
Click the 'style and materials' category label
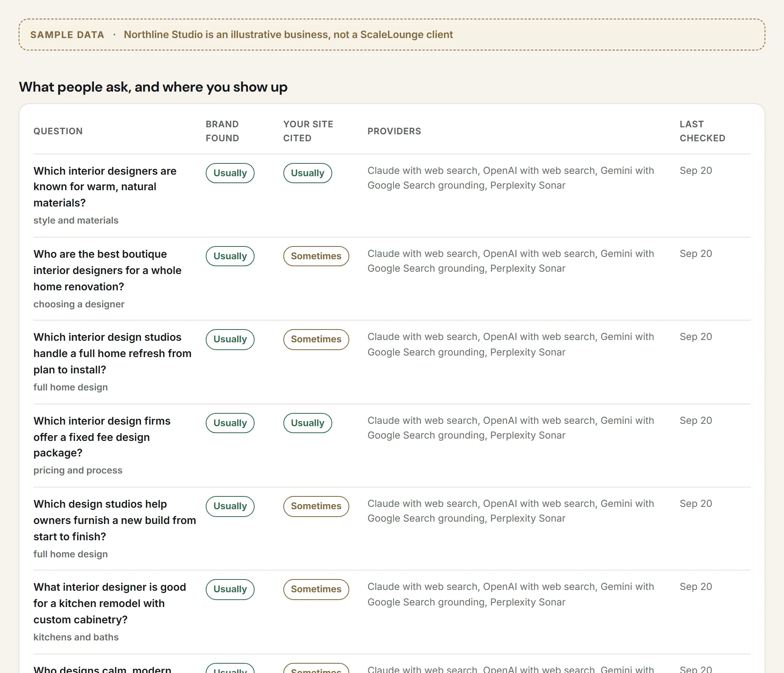click(x=76, y=220)
